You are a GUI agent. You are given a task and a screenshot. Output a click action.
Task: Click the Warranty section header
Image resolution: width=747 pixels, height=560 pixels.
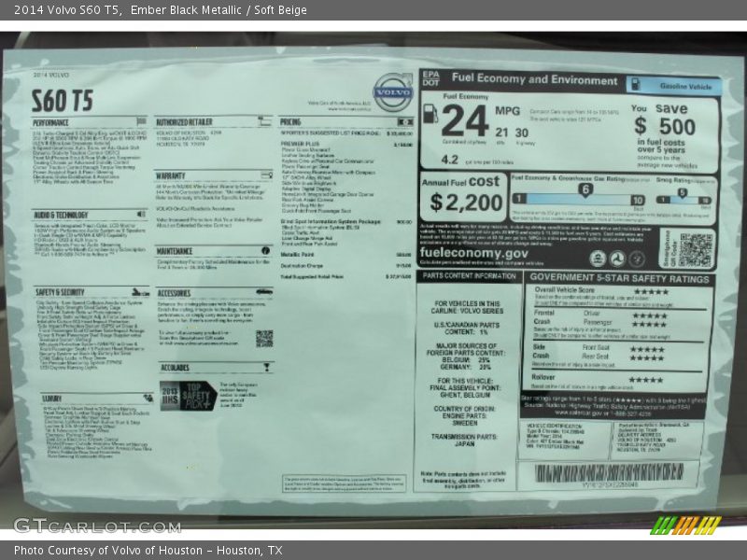click(171, 175)
